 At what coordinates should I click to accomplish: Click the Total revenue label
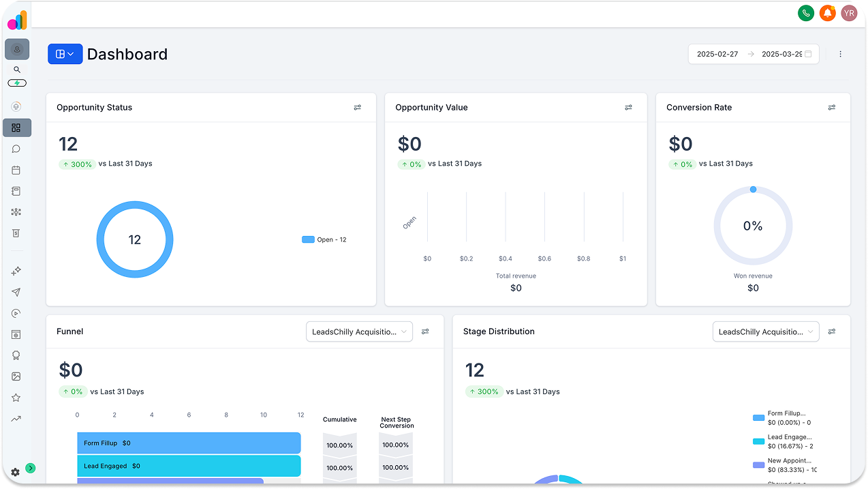tap(516, 276)
